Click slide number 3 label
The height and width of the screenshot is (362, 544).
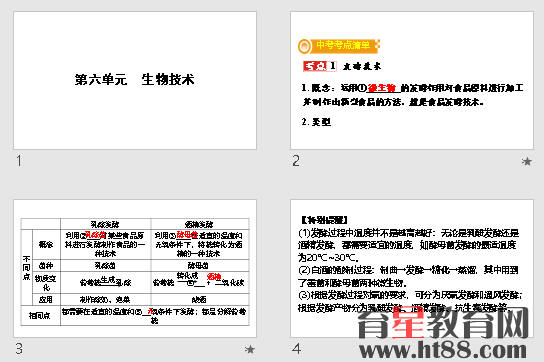coord(19,349)
